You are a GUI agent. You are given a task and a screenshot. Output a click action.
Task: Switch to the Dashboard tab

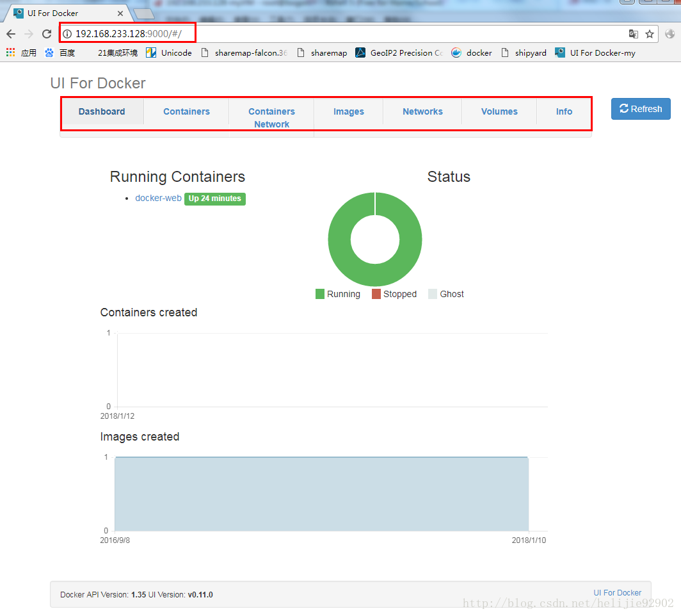click(x=102, y=111)
